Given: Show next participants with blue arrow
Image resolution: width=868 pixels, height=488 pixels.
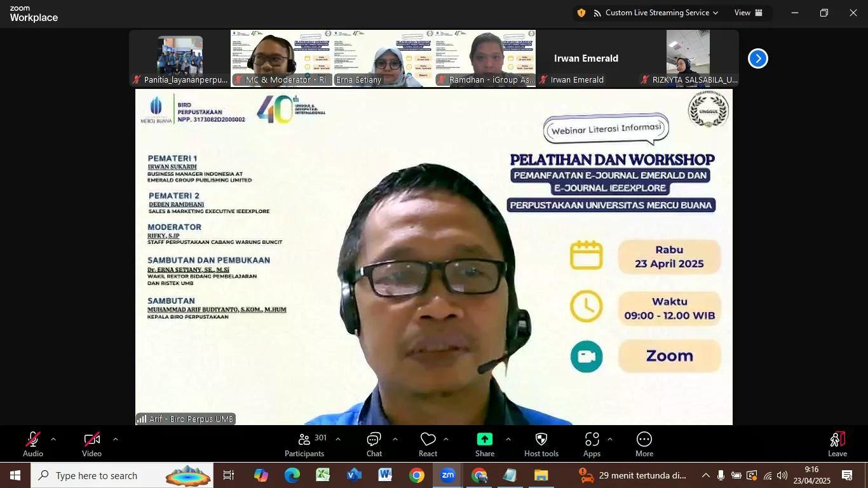Looking at the screenshot, I should (x=757, y=58).
